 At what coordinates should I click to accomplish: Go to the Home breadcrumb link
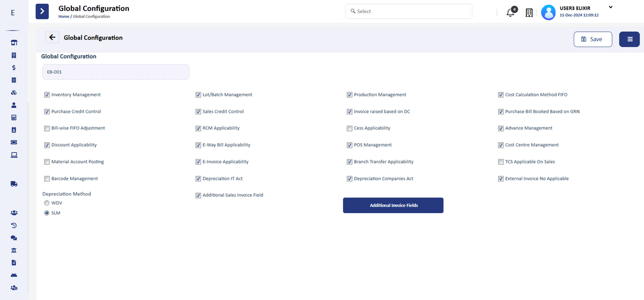[x=63, y=17]
